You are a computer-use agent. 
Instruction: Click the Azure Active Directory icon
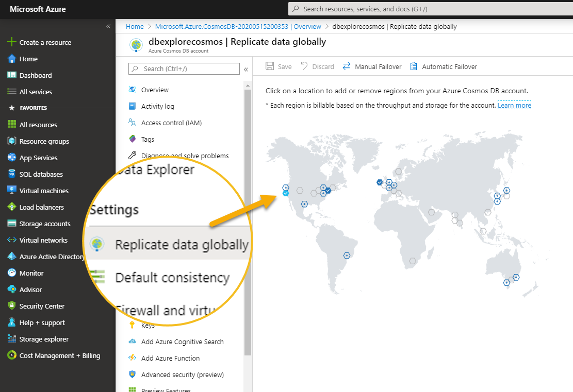[12, 256]
